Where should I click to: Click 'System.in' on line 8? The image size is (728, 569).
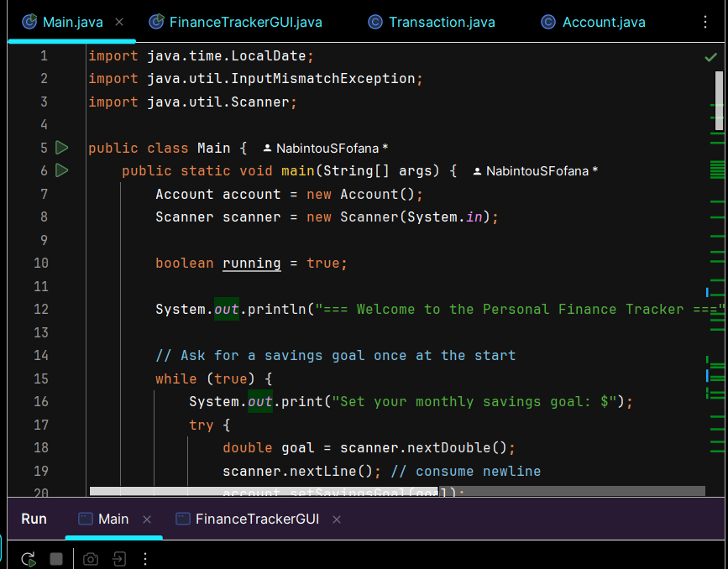click(445, 217)
